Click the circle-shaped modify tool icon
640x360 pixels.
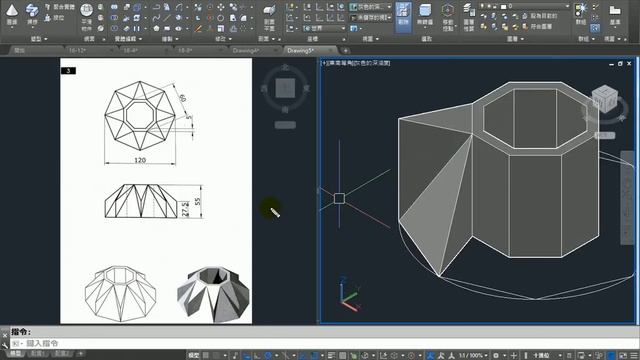[221, 18]
